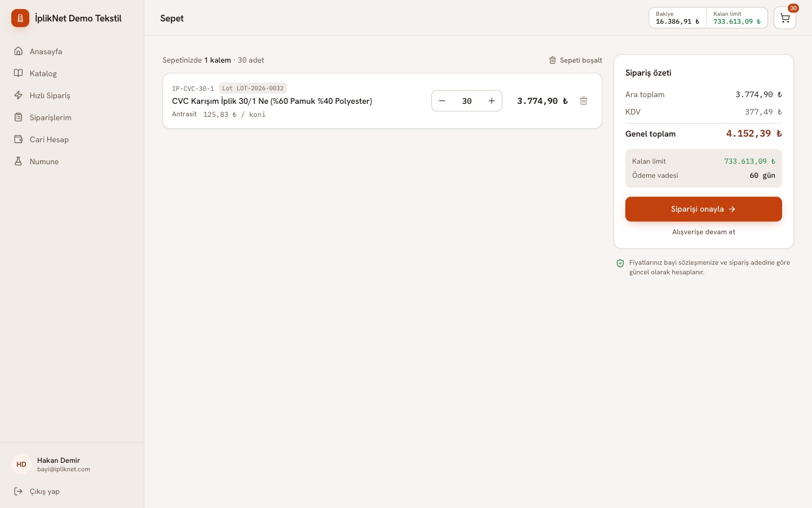
Task: Click the İplikNet logo icon
Action: click(x=20, y=18)
